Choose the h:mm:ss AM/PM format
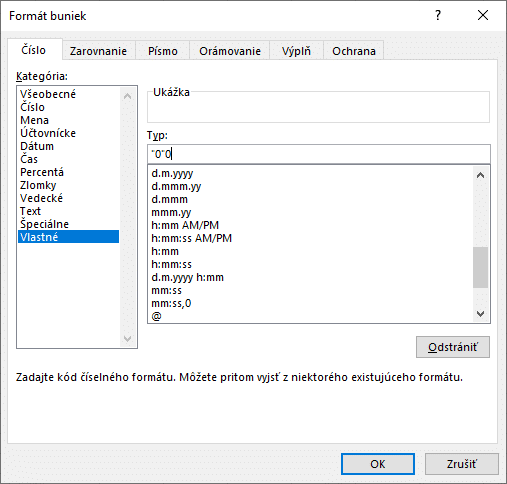The height and width of the screenshot is (484, 507). (x=191, y=238)
